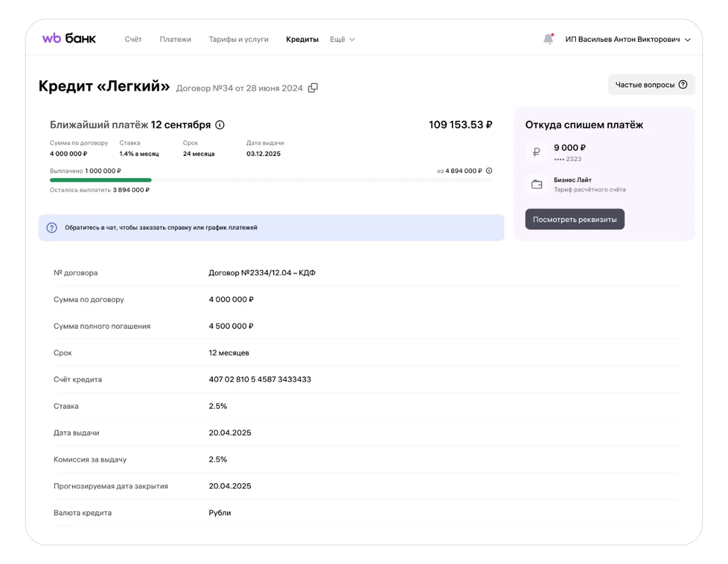Open notifications bell icon
The height and width of the screenshot is (564, 728).
pos(548,39)
